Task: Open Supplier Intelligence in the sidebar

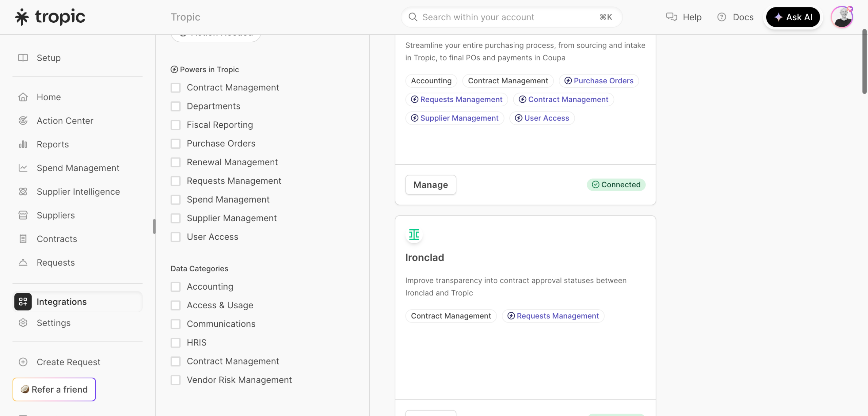Action: coord(78,192)
